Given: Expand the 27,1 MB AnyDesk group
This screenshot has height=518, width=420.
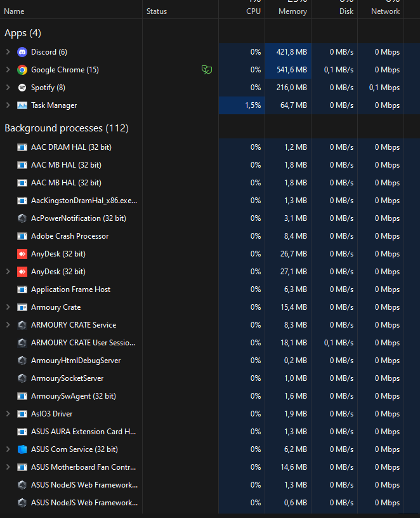Looking at the screenshot, I should coord(8,272).
